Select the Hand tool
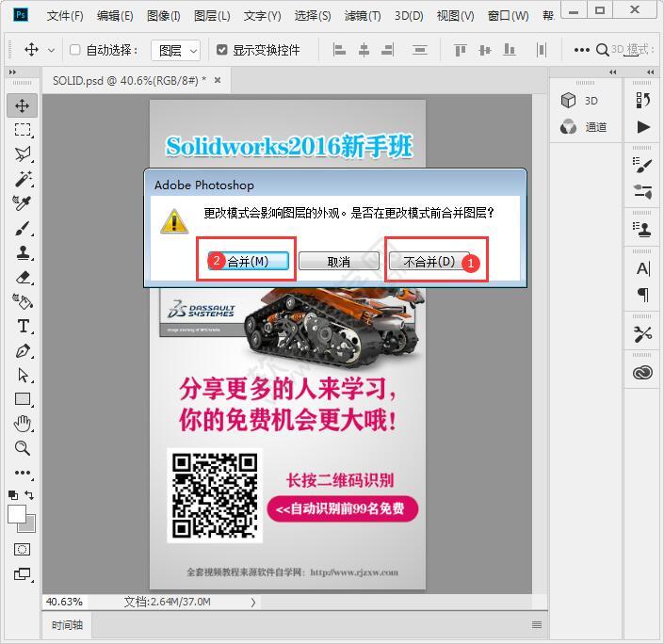This screenshot has height=644, width=664. pos(23,424)
